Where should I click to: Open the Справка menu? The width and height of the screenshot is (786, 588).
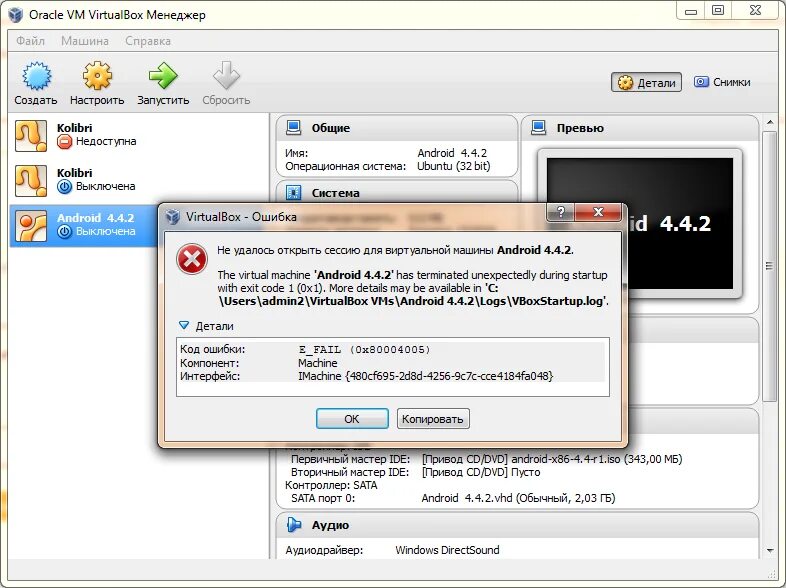pos(148,41)
